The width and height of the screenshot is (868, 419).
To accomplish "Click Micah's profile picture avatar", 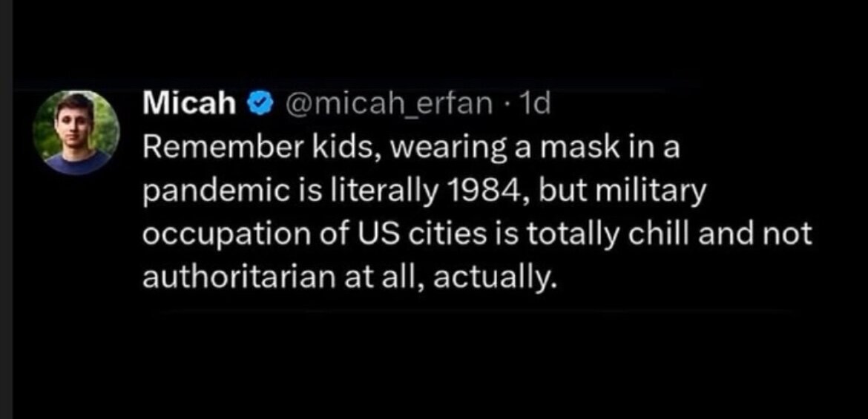I will click(x=76, y=133).
